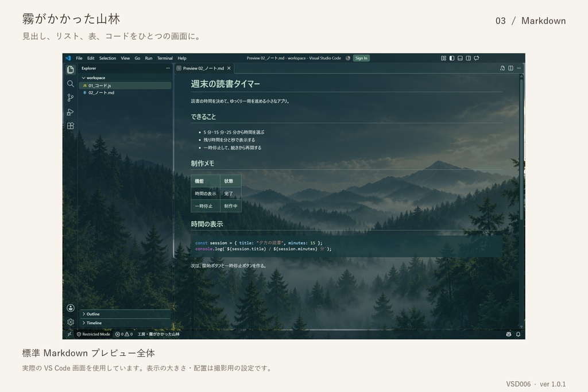
Task: Open the File menu
Action: pos(79,58)
